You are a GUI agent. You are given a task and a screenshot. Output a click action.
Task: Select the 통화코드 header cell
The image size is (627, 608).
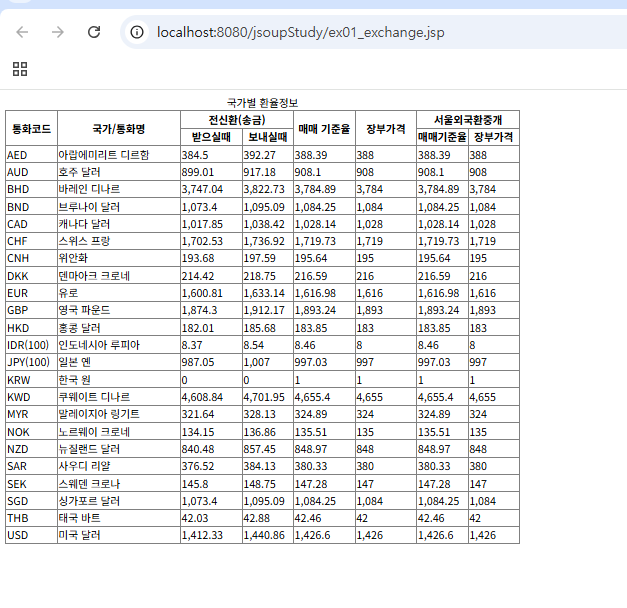(32, 128)
